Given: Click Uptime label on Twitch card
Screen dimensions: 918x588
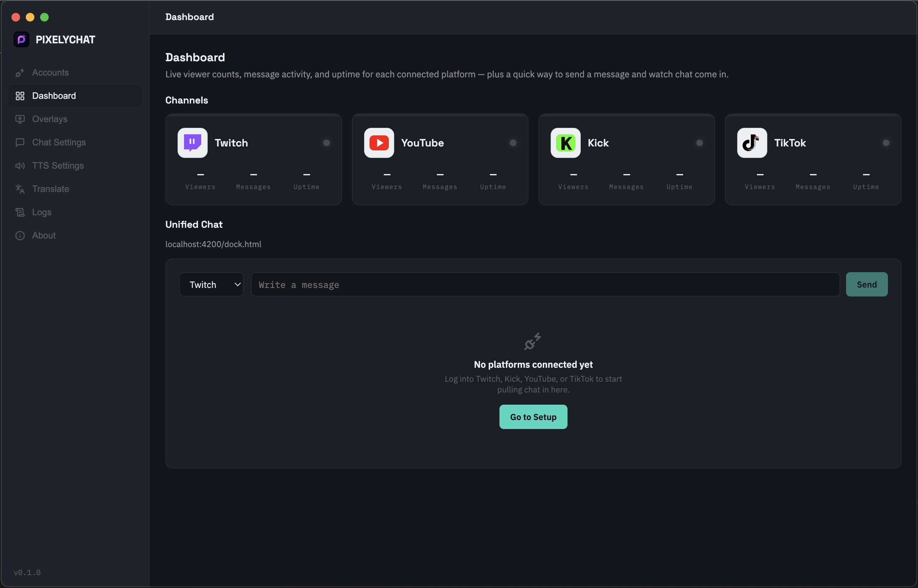Looking at the screenshot, I should click(x=306, y=187).
